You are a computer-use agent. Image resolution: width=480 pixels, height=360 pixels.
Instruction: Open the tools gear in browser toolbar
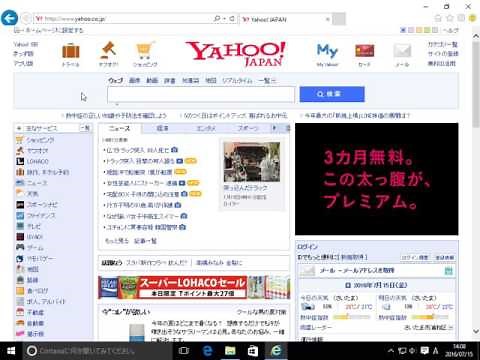coord(461,18)
